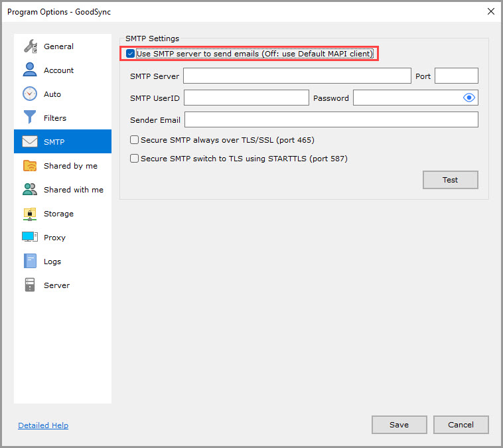The width and height of the screenshot is (503, 448).
Task: Enable Secure SMTP switch to STARTTLS
Action: [135, 158]
